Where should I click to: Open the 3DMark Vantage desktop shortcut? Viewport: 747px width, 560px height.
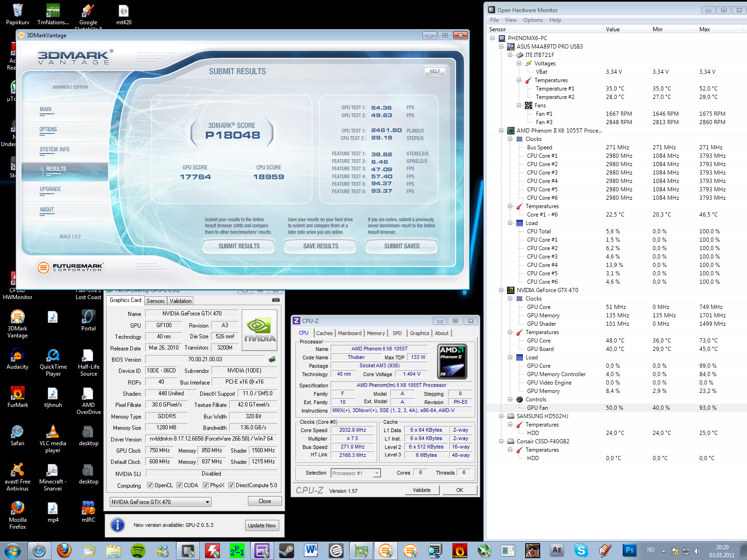pos(18,324)
